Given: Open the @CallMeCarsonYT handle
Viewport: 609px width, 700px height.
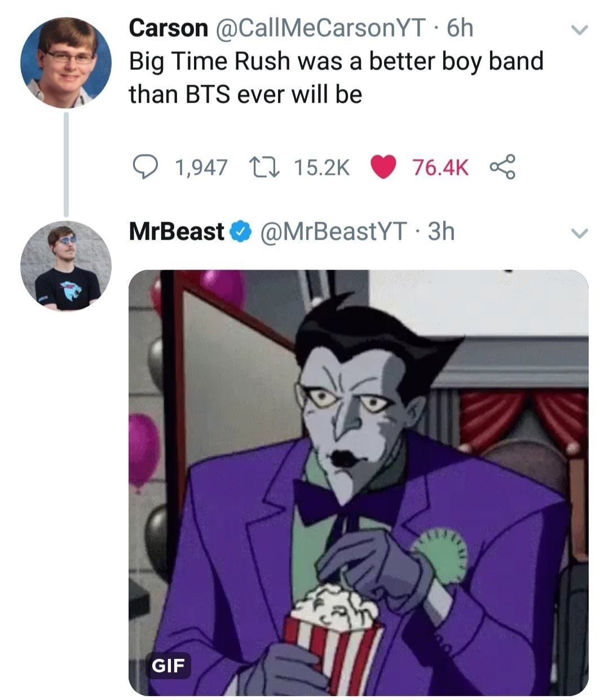Looking at the screenshot, I should point(317,28).
